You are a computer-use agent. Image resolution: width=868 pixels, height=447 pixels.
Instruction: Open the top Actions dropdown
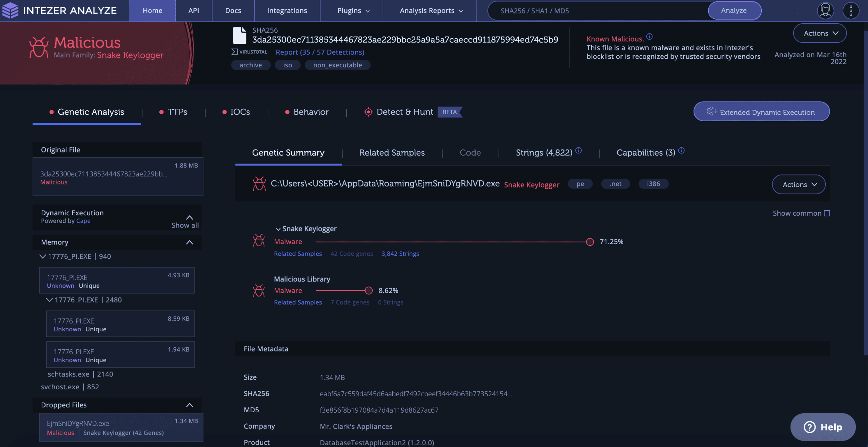pyautogui.click(x=820, y=33)
